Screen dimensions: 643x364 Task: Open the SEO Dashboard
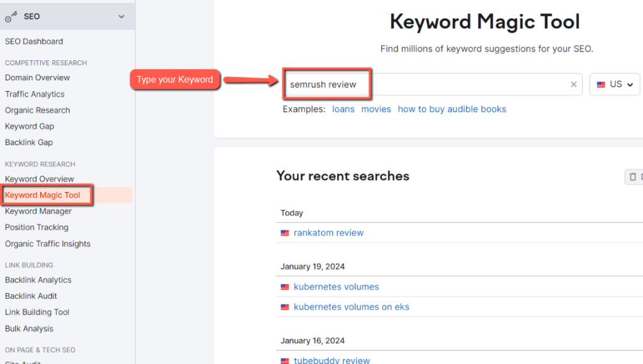point(33,41)
